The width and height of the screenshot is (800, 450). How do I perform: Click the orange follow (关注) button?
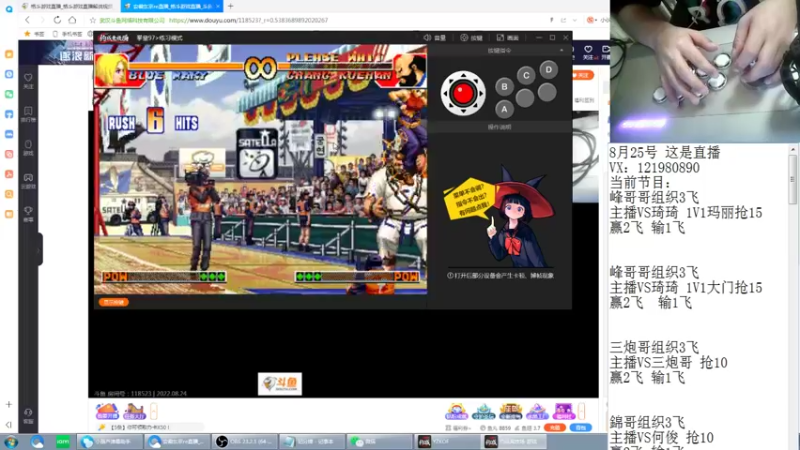[x=583, y=76]
